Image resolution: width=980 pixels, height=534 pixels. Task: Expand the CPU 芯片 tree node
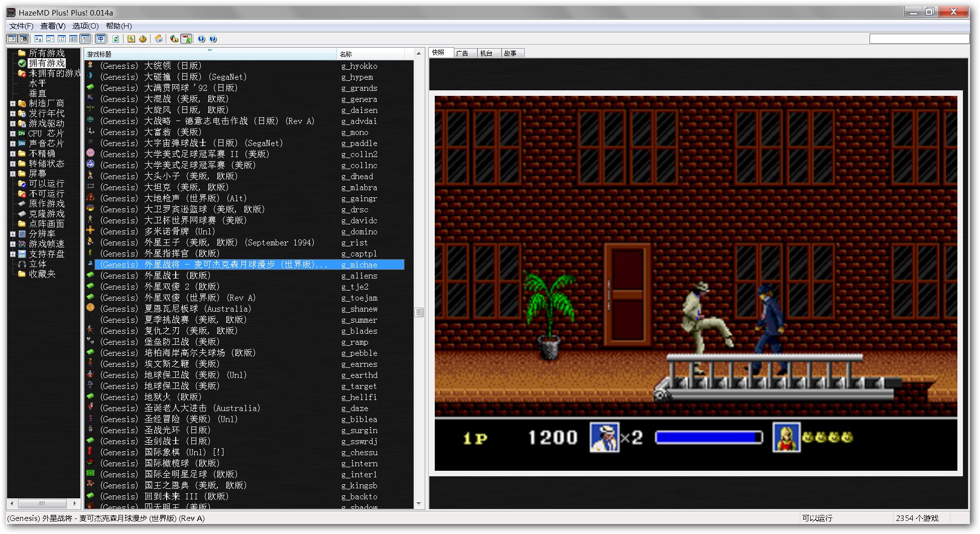pos(13,134)
